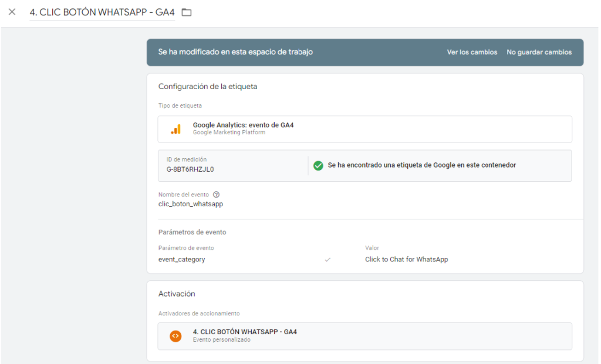Close the tag editor with the X icon
This screenshot has height=364, width=601.
click(x=12, y=12)
